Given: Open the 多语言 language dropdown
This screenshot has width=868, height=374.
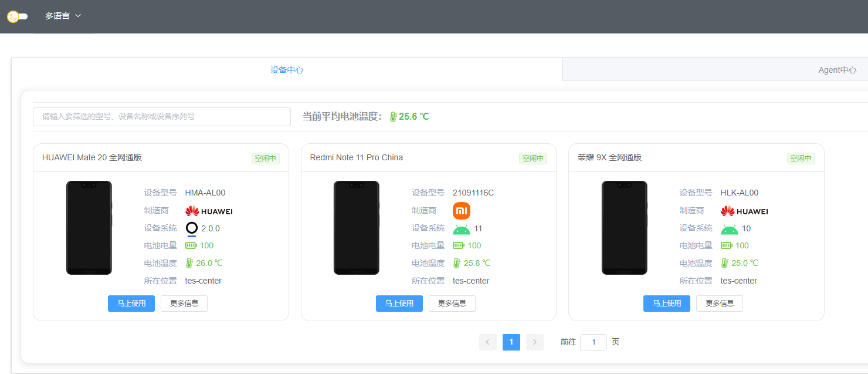Looking at the screenshot, I should click(x=63, y=16).
